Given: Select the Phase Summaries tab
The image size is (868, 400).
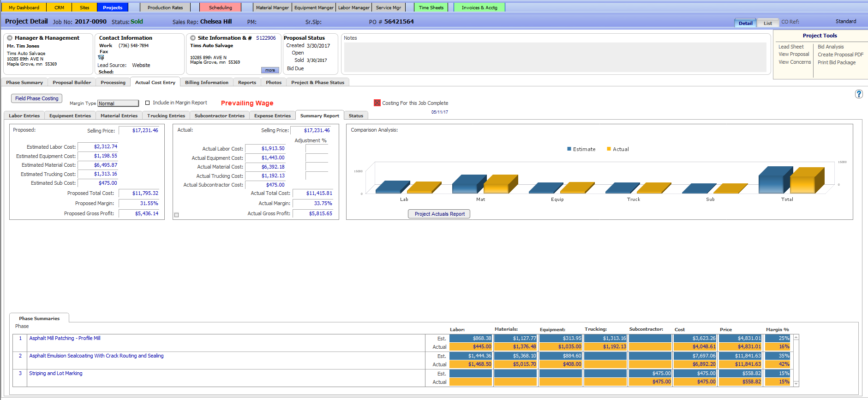Looking at the screenshot, I should 39,318.
